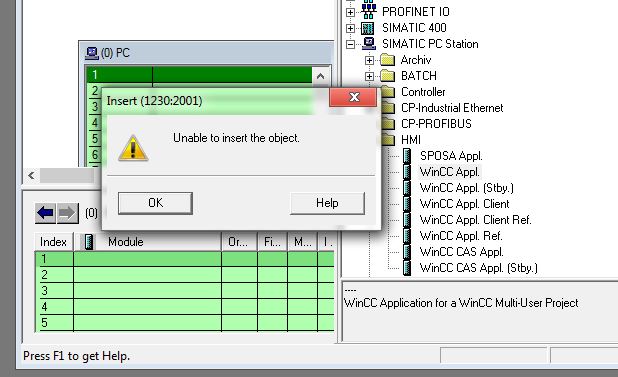This screenshot has width=618, height=377.
Task: Click the SIMATIC PC Station computer icon
Action: pos(369,43)
